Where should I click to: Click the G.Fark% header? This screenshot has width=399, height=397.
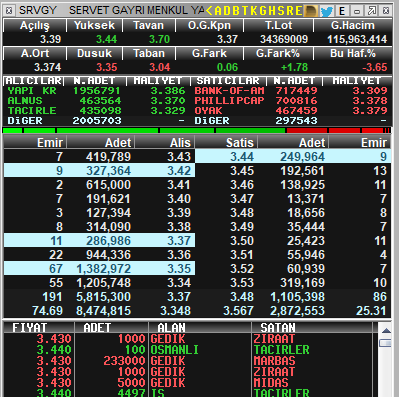(x=278, y=53)
